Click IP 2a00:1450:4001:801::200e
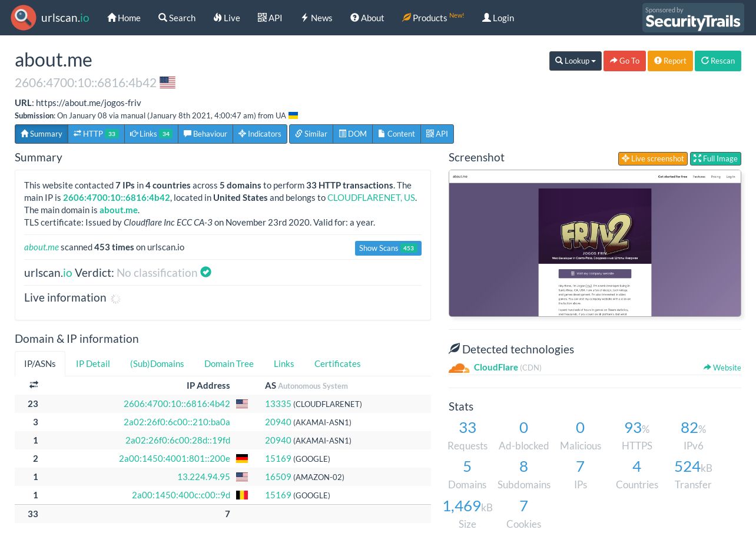 (x=174, y=459)
